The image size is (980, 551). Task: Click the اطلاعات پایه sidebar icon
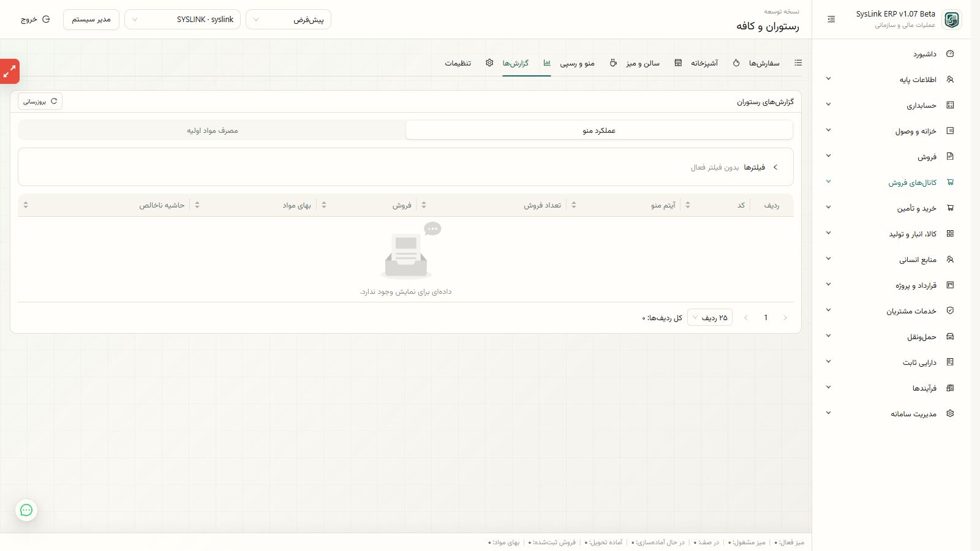coord(950,80)
